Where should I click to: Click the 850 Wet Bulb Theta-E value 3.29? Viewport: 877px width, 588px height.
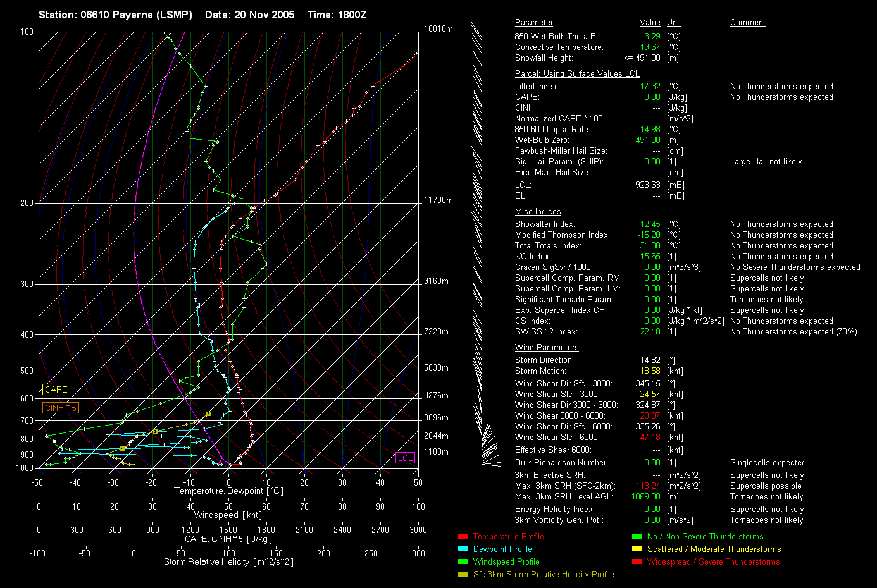coord(652,36)
